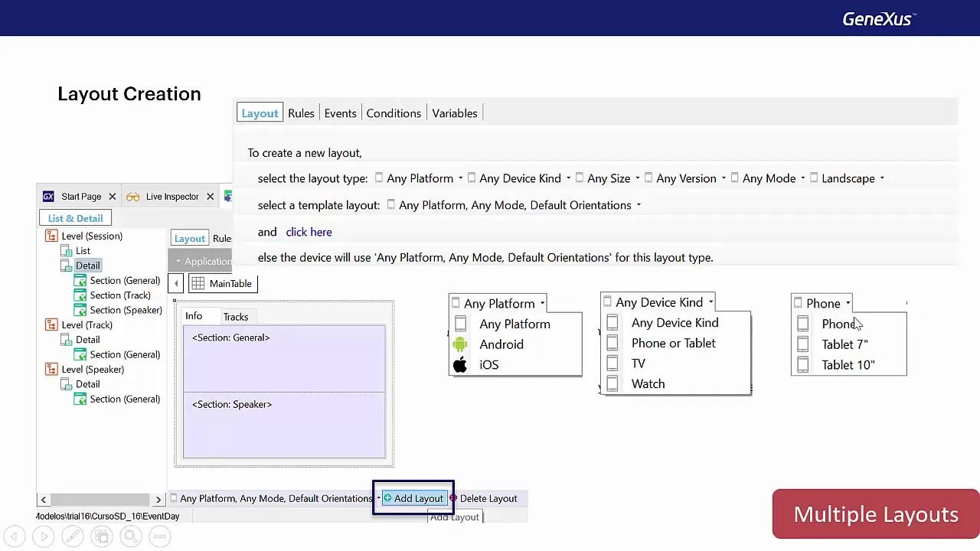Click the device icon beside Phone or Tablet

click(612, 344)
